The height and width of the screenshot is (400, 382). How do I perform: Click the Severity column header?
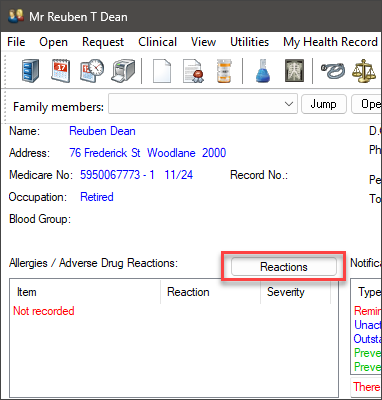(x=295, y=292)
